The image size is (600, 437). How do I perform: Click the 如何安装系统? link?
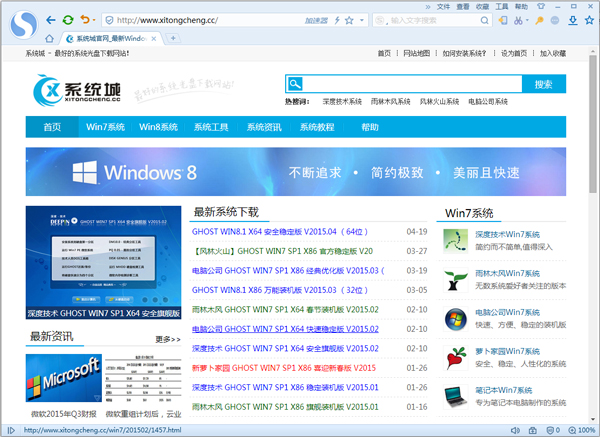(464, 53)
